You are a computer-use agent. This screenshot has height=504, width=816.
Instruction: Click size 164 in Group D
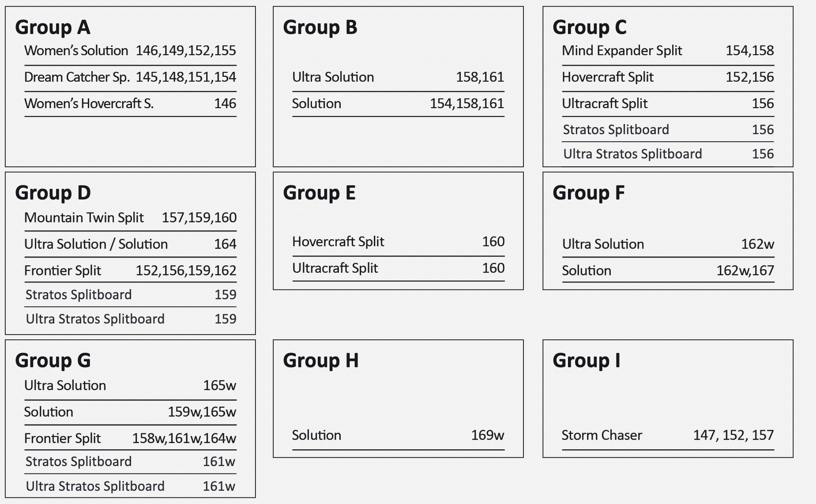coord(226,244)
